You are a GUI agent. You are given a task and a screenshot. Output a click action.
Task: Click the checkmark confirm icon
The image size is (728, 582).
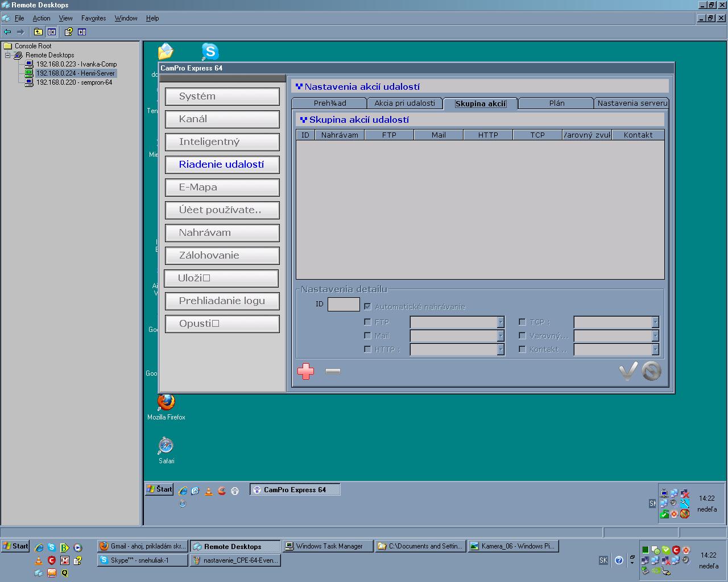[628, 371]
